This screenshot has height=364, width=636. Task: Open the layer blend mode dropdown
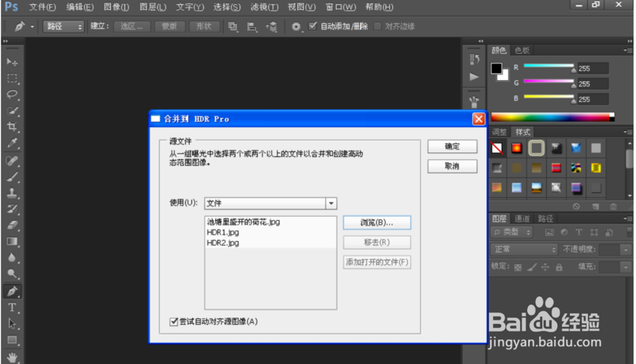[x=524, y=250]
